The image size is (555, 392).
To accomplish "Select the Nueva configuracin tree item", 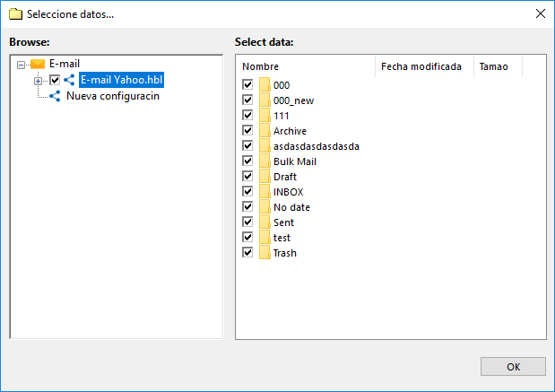I will click(x=112, y=96).
